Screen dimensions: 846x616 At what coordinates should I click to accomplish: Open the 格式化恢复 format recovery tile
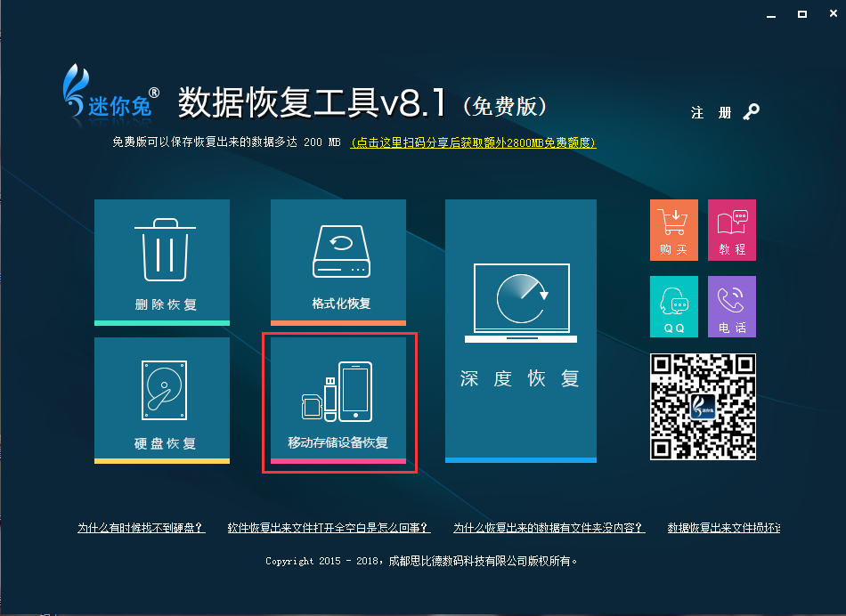pyautogui.click(x=338, y=262)
